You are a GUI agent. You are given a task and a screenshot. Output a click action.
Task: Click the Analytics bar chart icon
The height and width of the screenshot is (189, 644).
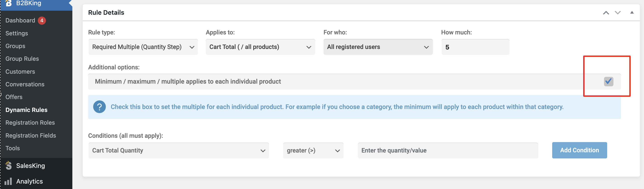tap(8, 181)
